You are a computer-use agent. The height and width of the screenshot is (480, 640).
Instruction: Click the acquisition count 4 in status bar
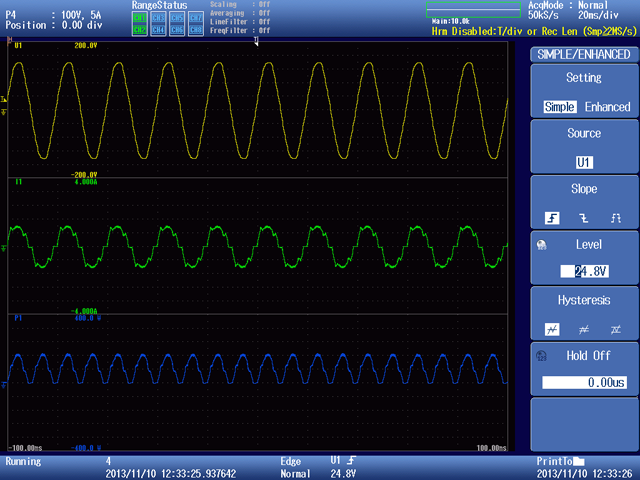pos(108,462)
